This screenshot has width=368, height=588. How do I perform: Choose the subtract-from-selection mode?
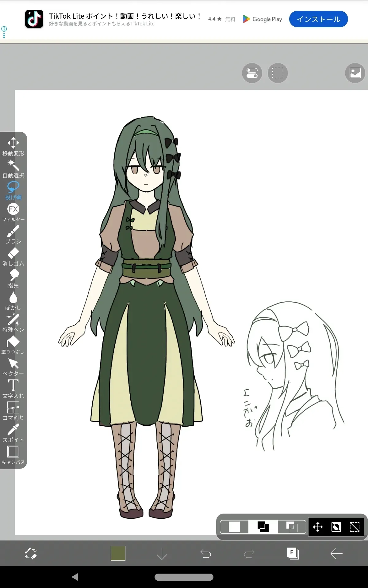(292, 527)
